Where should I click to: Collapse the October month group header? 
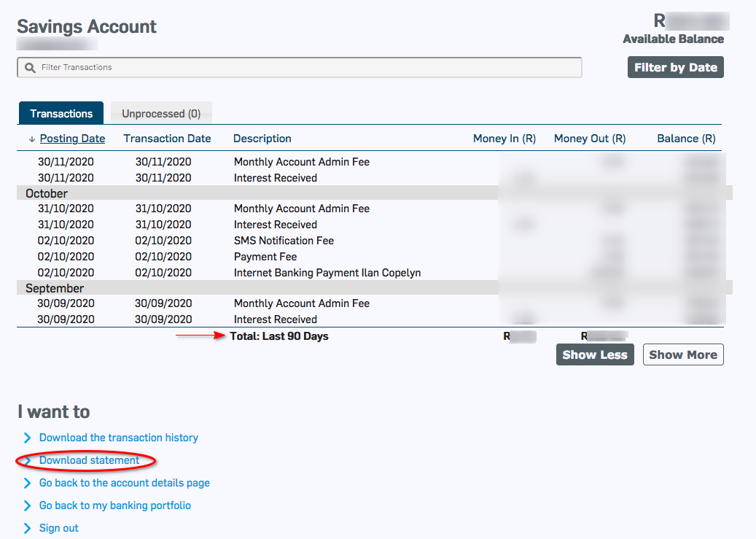47,194
